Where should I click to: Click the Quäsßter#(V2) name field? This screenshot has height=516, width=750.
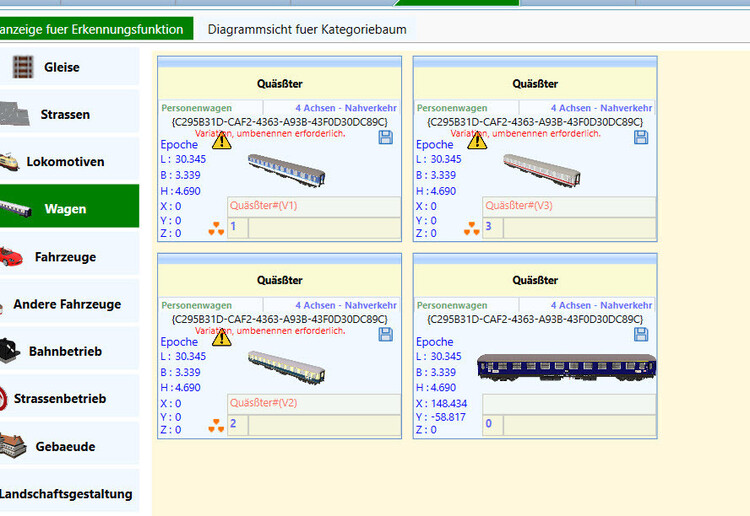(313, 403)
